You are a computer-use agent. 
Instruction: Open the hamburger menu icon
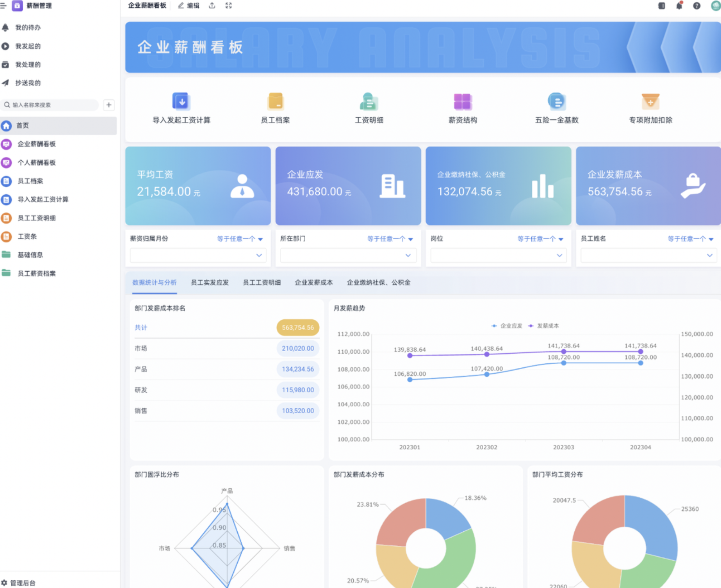tap(3, 6)
